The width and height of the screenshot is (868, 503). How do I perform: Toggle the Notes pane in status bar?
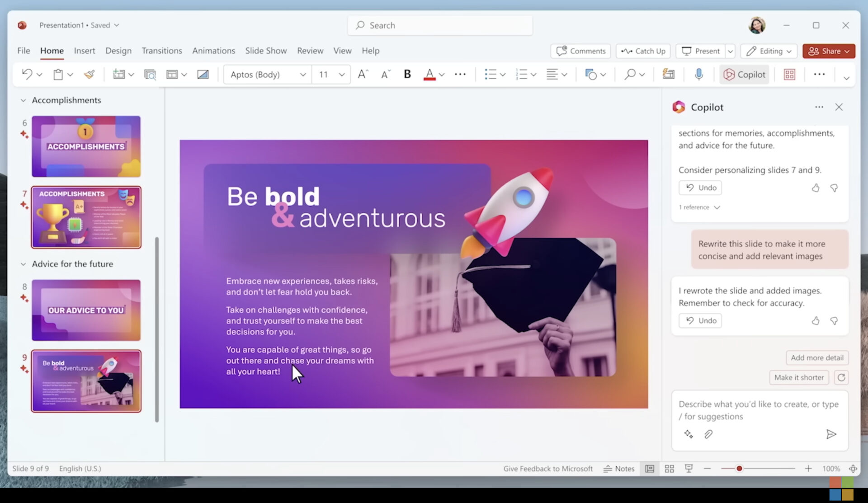619,469
